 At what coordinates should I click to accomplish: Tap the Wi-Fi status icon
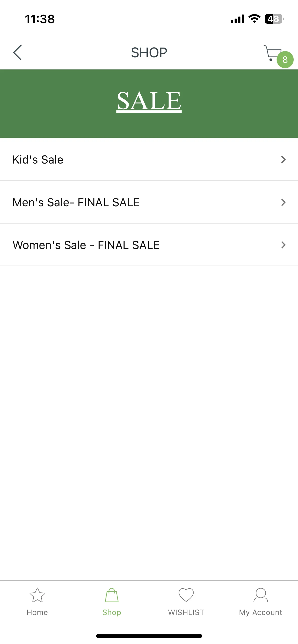(254, 19)
